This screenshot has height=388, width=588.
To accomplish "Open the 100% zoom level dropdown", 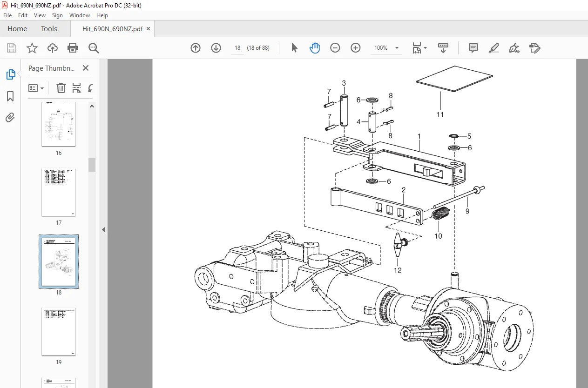I will click(397, 48).
